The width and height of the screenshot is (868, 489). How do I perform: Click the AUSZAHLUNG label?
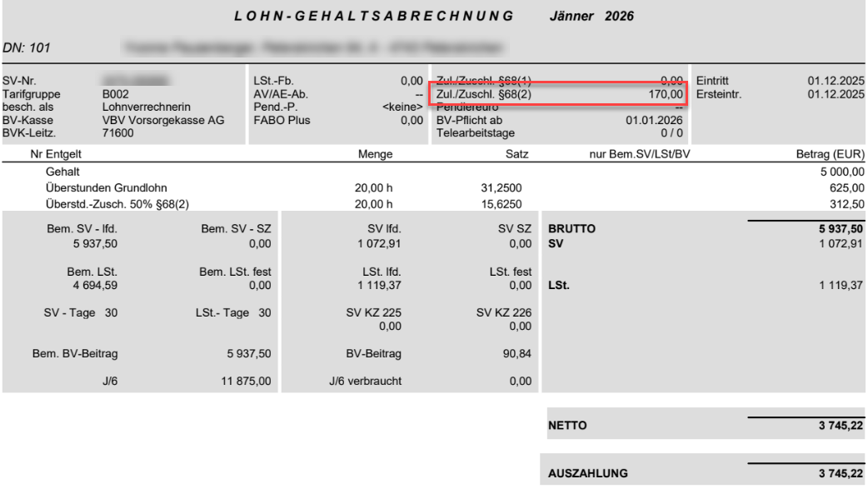click(588, 473)
